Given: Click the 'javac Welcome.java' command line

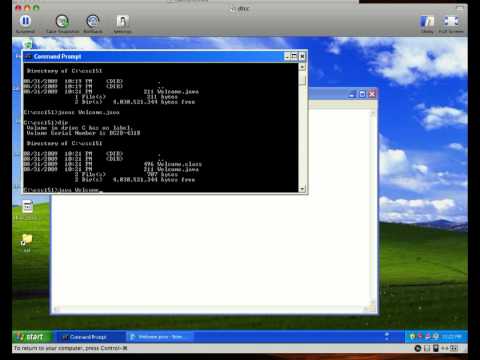Looking at the screenshot, I should (x=72, y=112).
